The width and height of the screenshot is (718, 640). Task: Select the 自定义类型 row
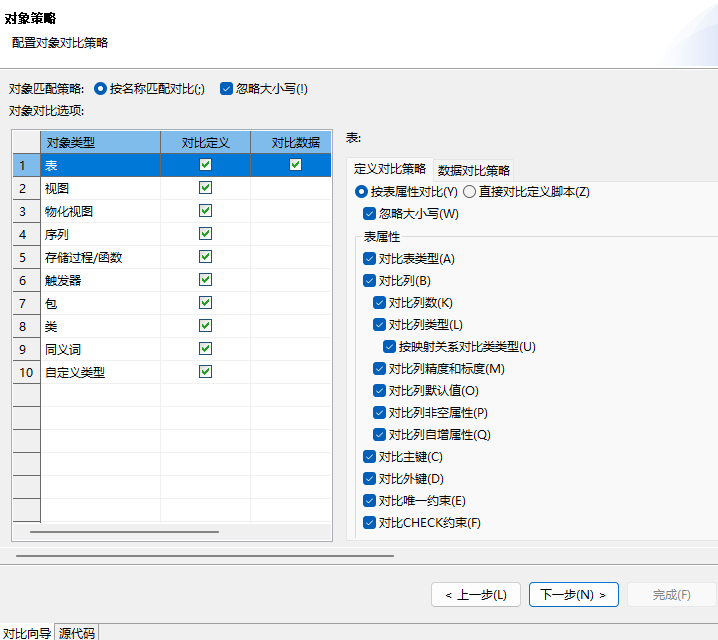(172, 372)
